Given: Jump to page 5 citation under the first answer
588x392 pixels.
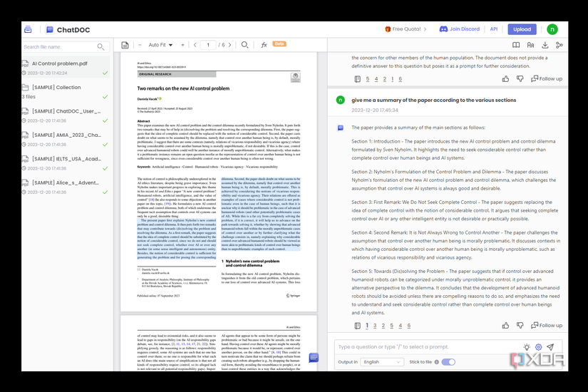Looking at the screenshot, I should point(368,79).
